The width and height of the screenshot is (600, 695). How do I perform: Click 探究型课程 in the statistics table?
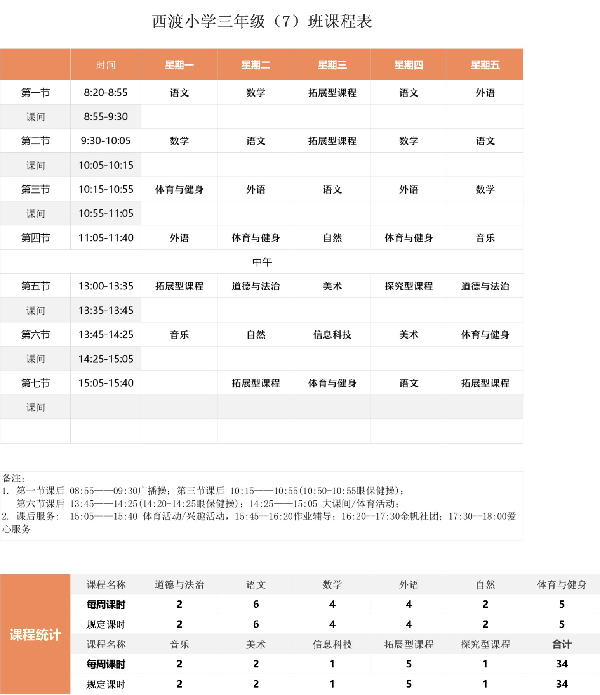point(485,644)
